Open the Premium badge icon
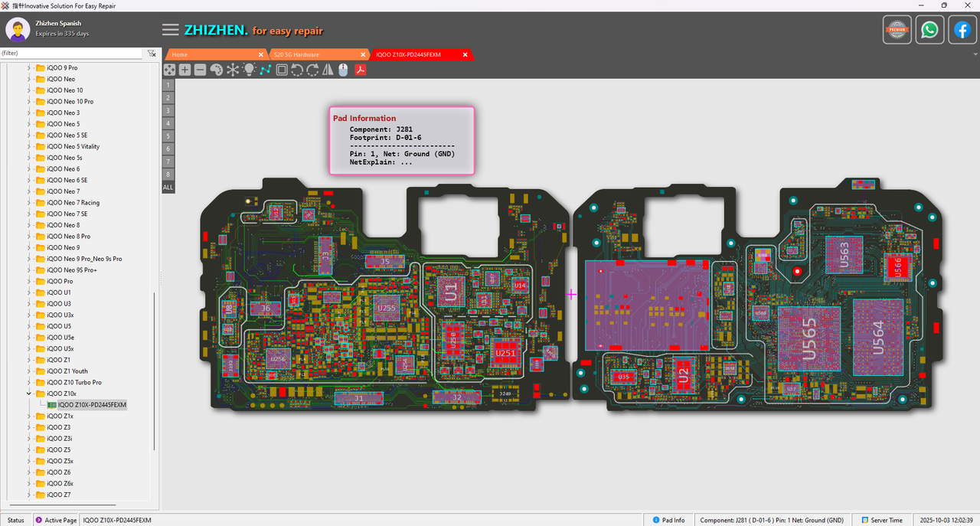 pyautogui.click(x=897, y=30)
